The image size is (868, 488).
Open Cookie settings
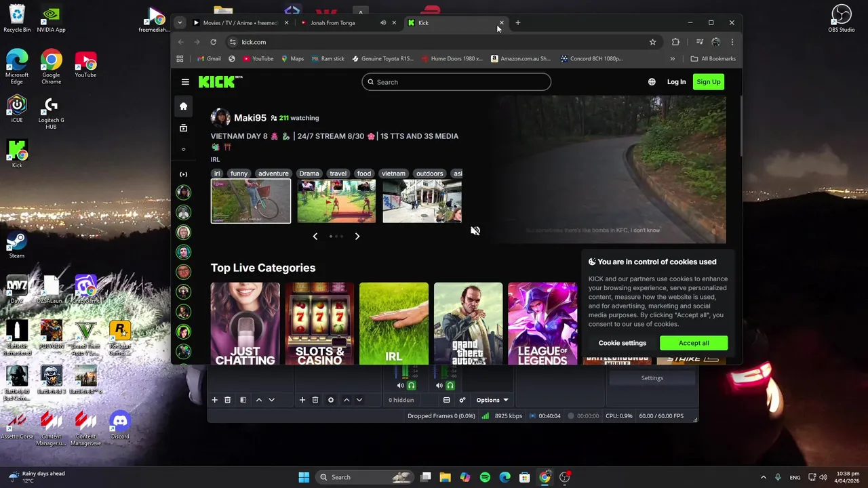click(623, 343)
